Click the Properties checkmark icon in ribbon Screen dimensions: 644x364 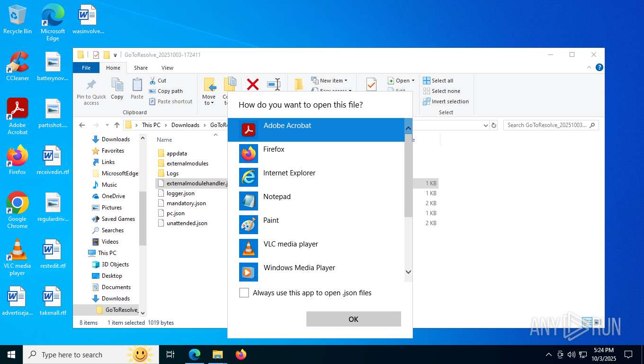point(371,85)
